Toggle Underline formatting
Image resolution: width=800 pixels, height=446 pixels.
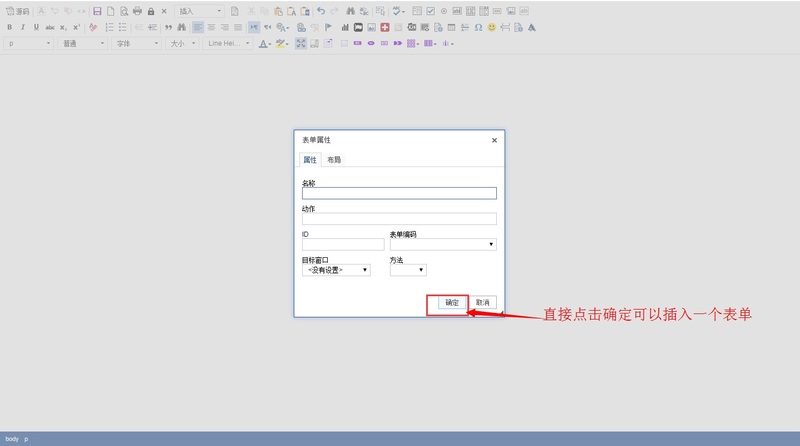click(x=36, y=27)
